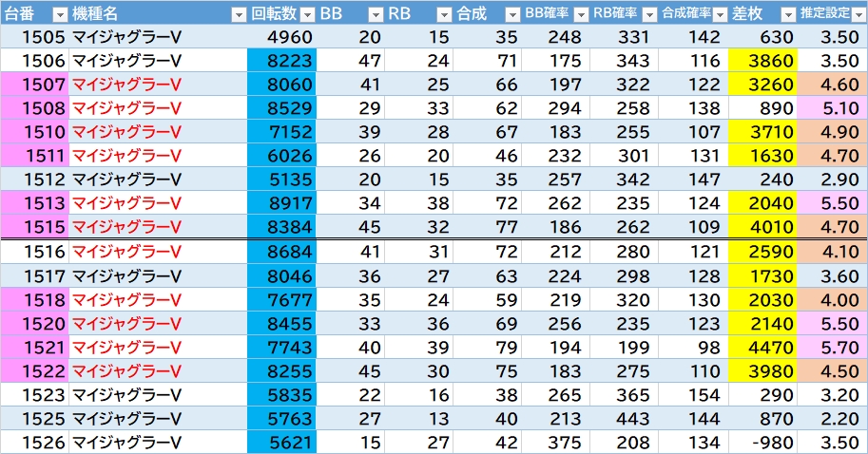
Task: Select machine number cell 1518
Action: coord(34,300)
